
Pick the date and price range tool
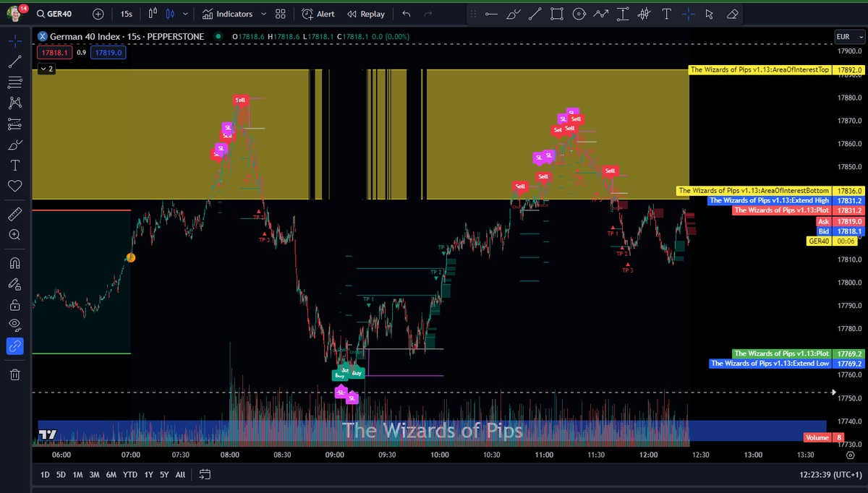point(623,14)
